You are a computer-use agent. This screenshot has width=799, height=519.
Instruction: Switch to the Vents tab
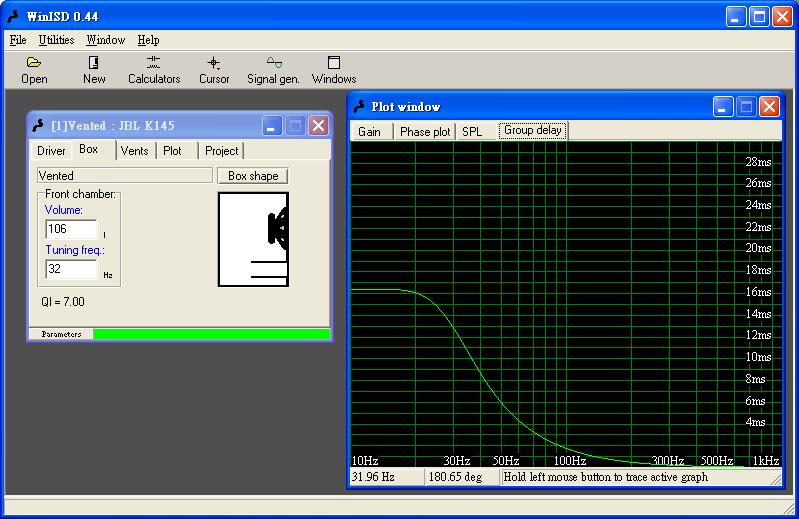tap(134, 151)
